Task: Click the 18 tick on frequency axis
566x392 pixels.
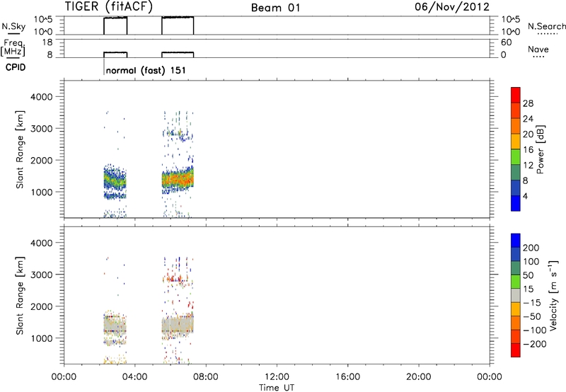Action: pos(47,42)
